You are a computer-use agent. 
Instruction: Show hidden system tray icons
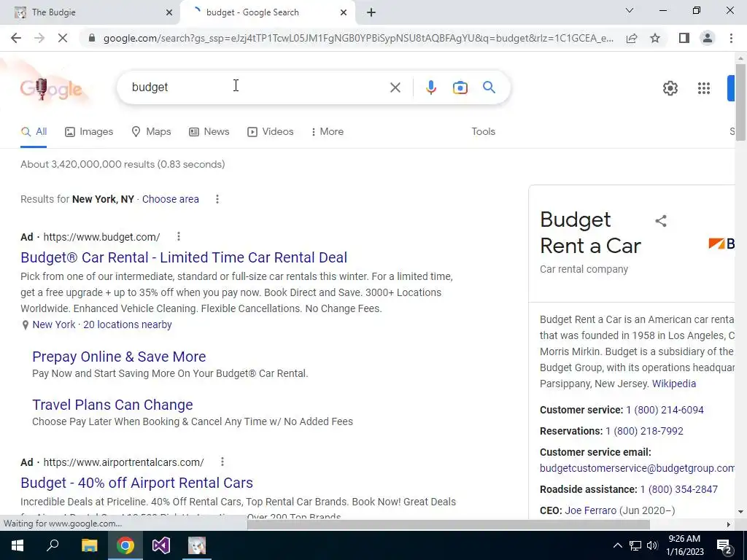pyautogui.click(x=617, y=545)
